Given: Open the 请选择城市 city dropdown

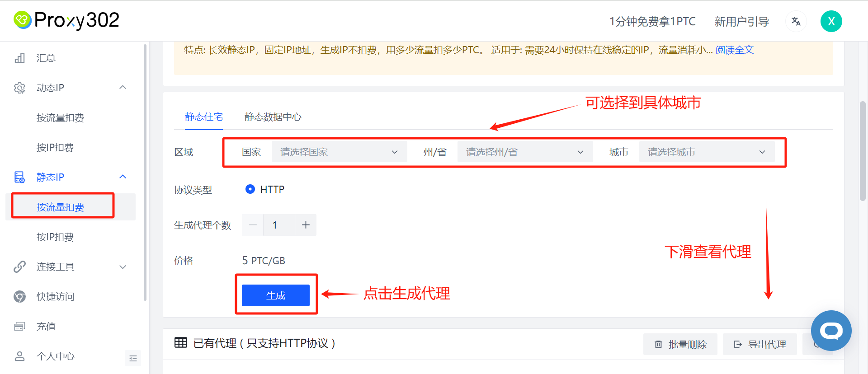Looking at the screenshot, I should point(707,152).
